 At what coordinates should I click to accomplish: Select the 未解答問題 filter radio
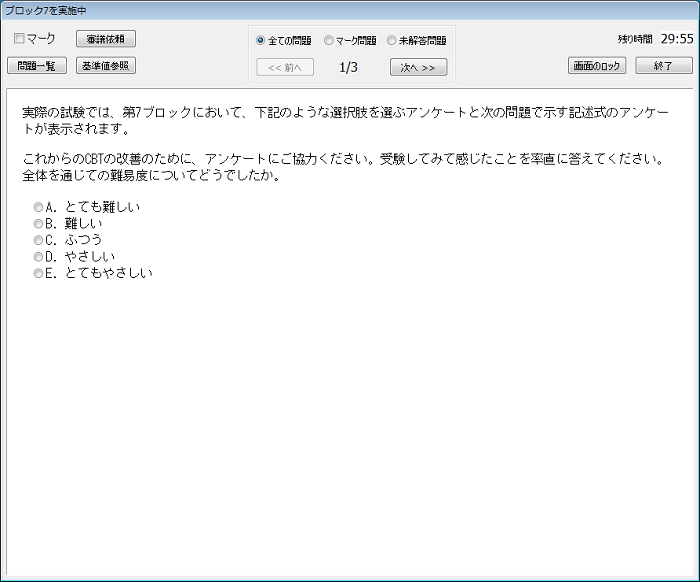392,41
